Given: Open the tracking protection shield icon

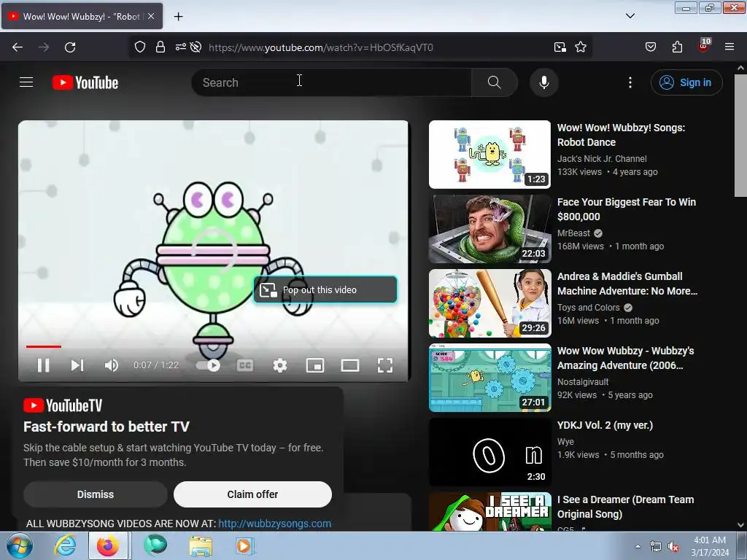Looking at the screenshot, I should (x=139, y=47).
